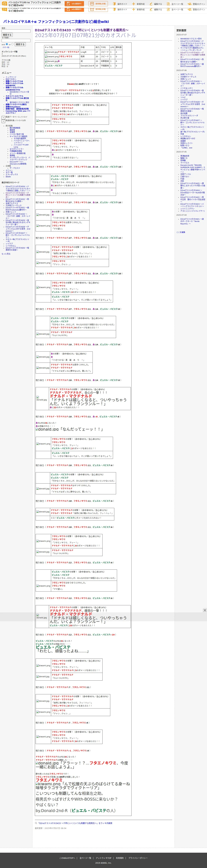
Task: Open 初めての方へ menu link
Action: click(11, 79)
